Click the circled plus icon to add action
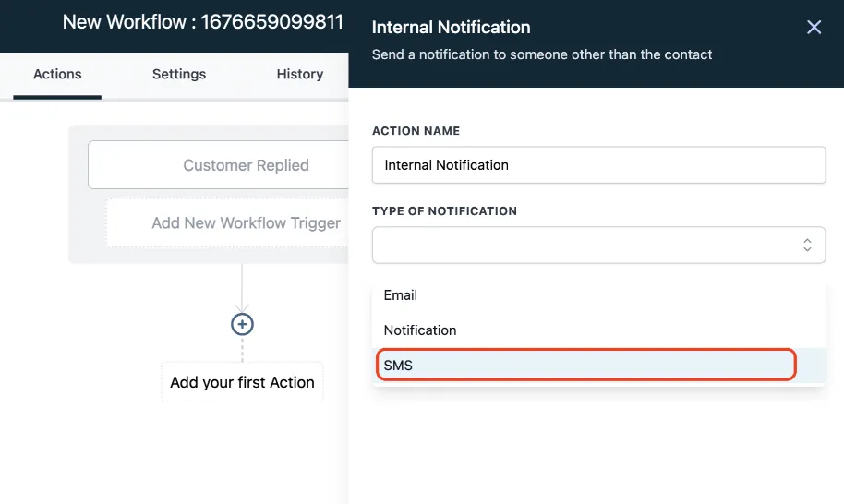Viewport: 844px width, 504px height. (x=242, y=324)
